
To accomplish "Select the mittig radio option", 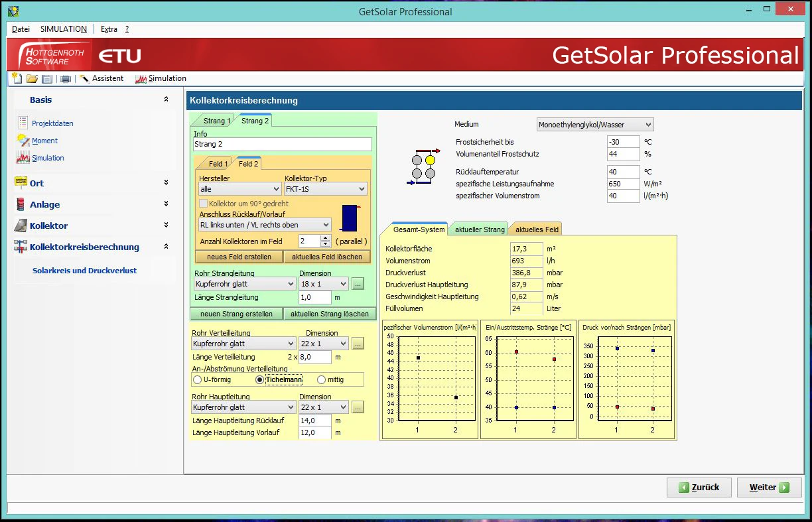I will (x=322, y=380).
